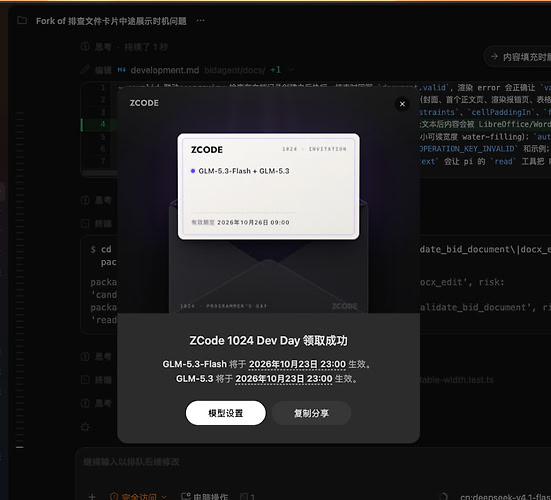This screenshot has height=500, width=551.
Task: Expand the chevron after the +1 change count
Action: [291, 70]
